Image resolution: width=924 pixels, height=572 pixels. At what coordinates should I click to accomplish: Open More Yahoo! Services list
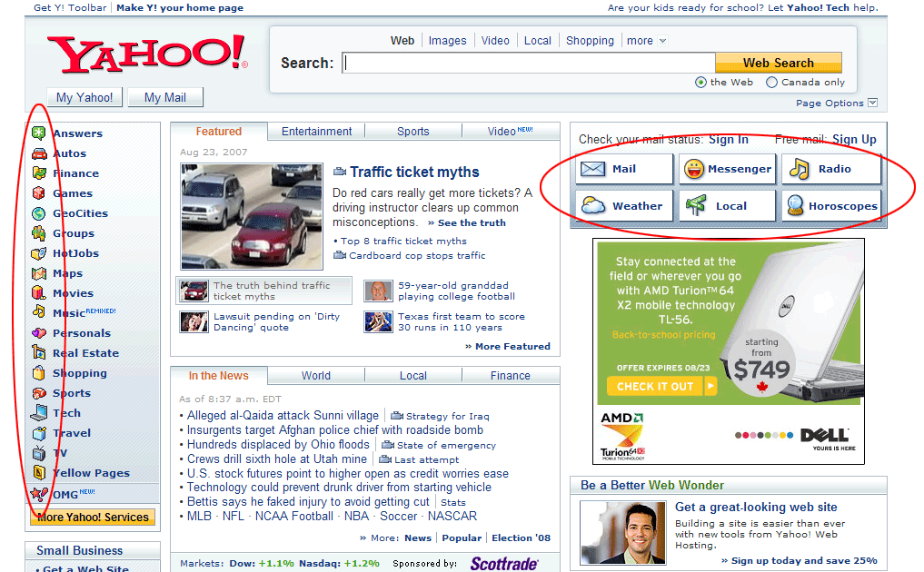tap(93, 518)
